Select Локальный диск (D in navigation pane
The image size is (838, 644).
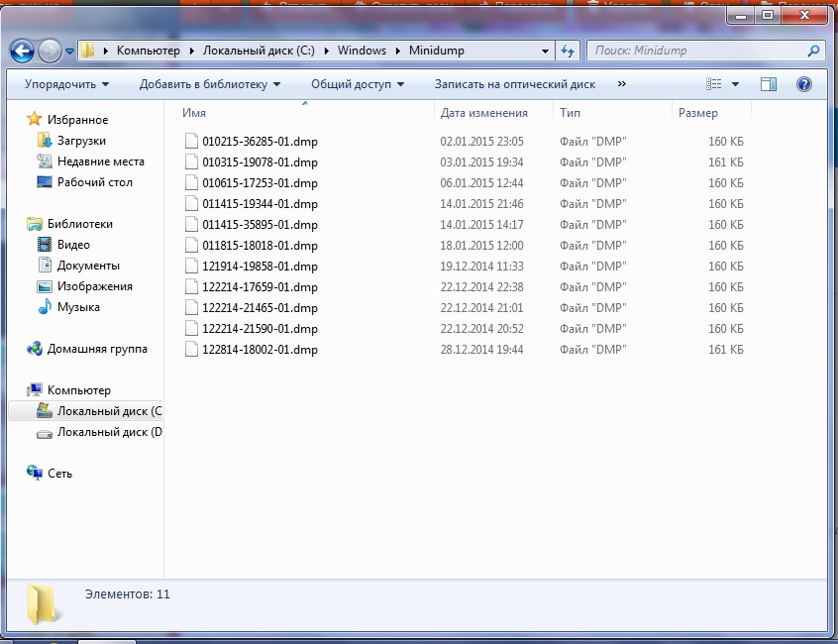(110, 432)
